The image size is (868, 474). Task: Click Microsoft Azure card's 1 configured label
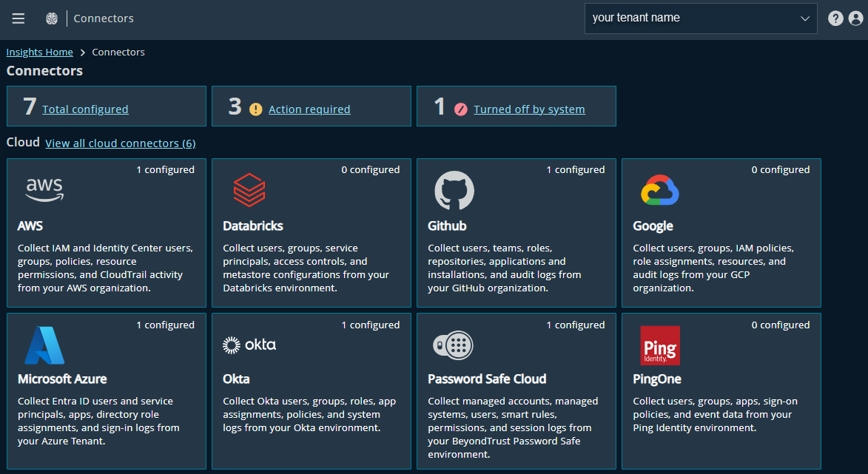166,325
